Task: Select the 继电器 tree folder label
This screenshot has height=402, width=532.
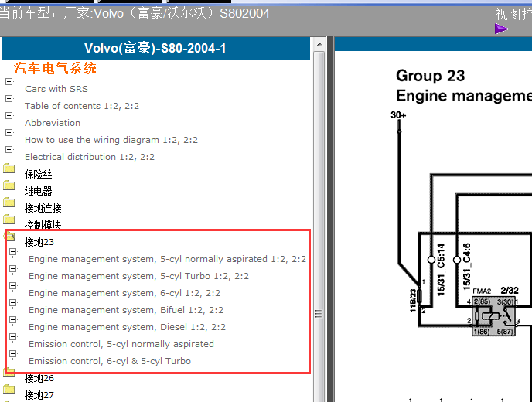Action: tap(39, 191)
